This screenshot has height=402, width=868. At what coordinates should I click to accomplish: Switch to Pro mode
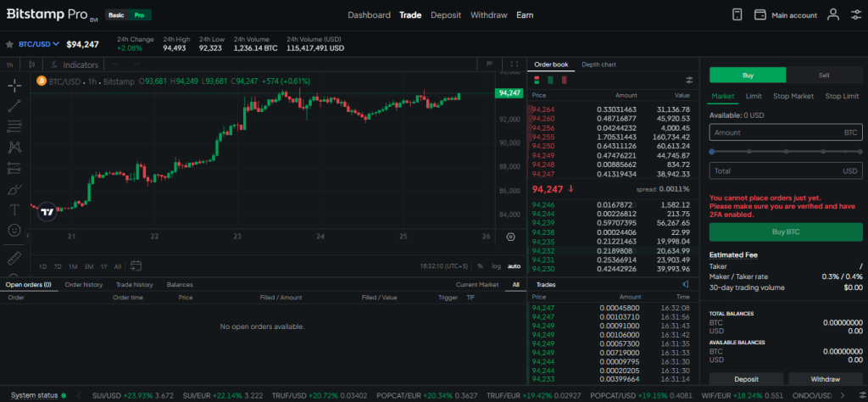click(139, 15)
